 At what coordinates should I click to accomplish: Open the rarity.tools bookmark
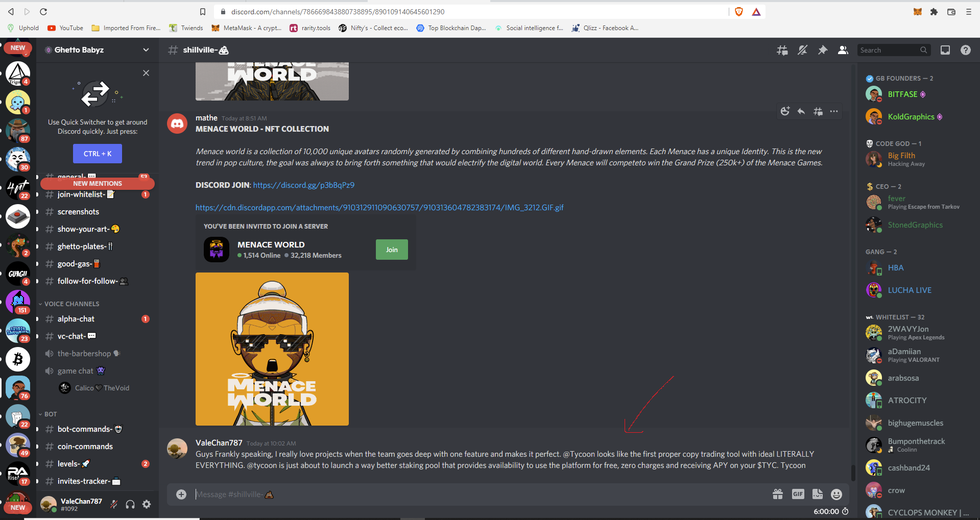tap(310, 28)
